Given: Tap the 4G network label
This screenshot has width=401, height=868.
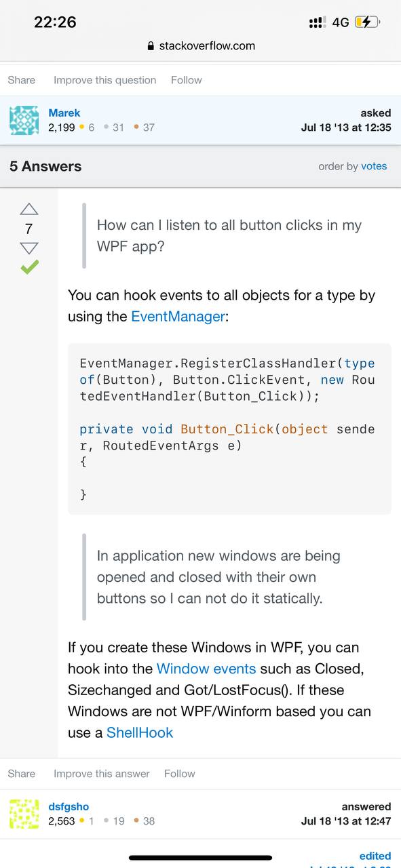Looking at the screenshot, I should click(x=341, y=22).
